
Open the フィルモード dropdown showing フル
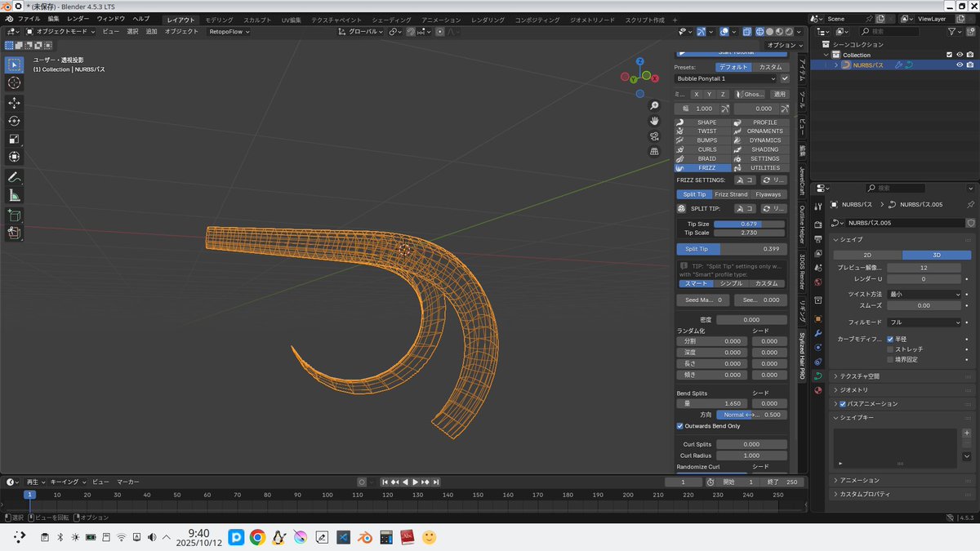(924, 322)
